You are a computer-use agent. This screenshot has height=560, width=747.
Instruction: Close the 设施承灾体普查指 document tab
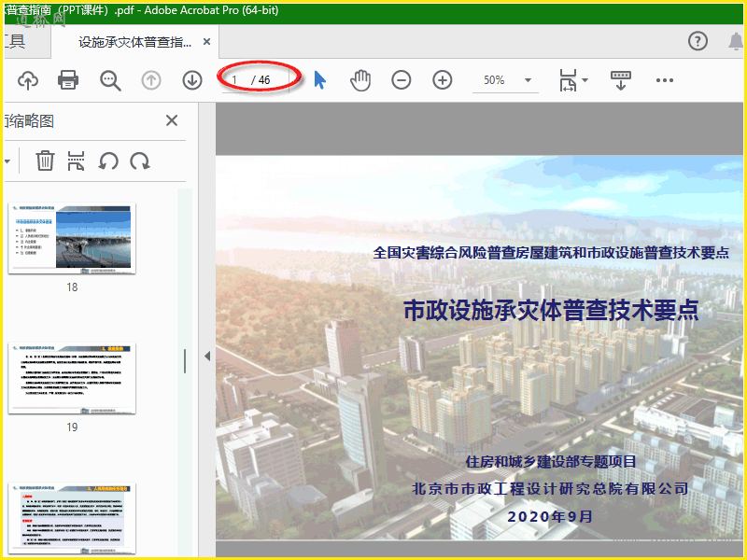(x=206, y=42)
